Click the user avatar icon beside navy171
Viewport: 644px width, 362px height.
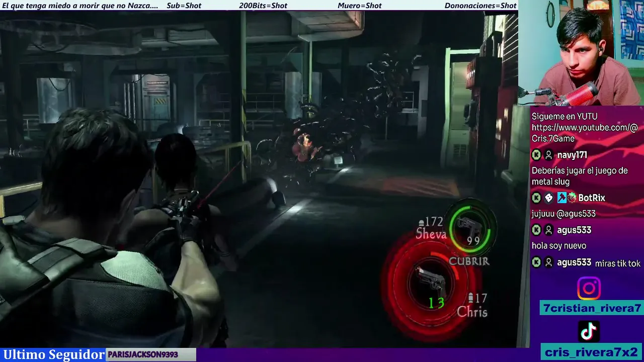click(x=549, y=155)
